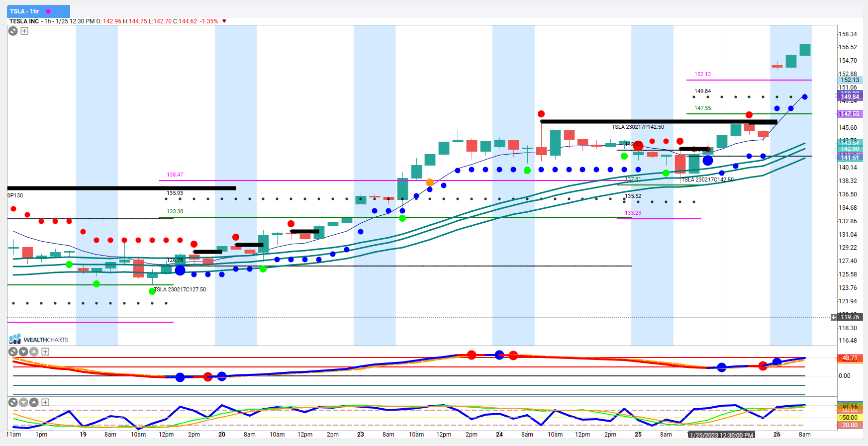868x446 pixels.
Task: Click the hide icon in bottom stochastic panel
Action: [13, 402]
